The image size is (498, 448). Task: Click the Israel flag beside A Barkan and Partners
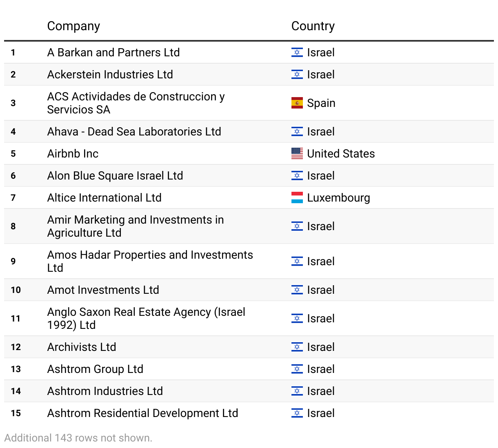click(x=297, y=52)
